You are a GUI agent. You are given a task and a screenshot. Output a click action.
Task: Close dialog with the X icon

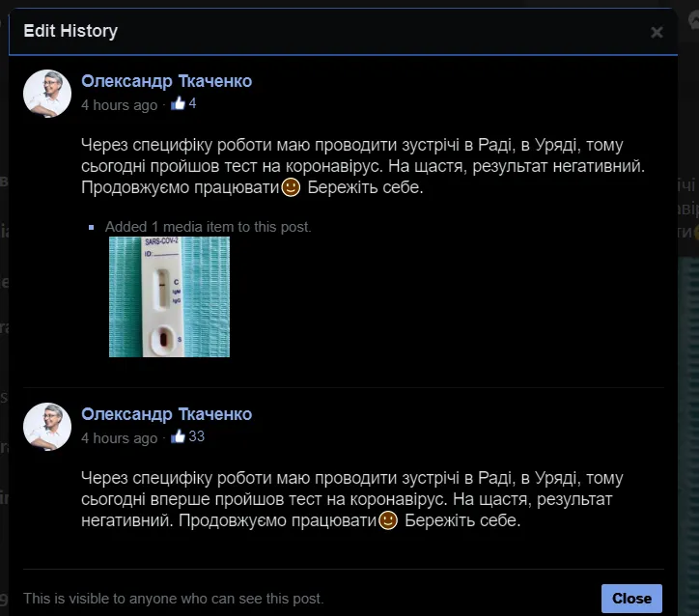click(x=657, y=32)
